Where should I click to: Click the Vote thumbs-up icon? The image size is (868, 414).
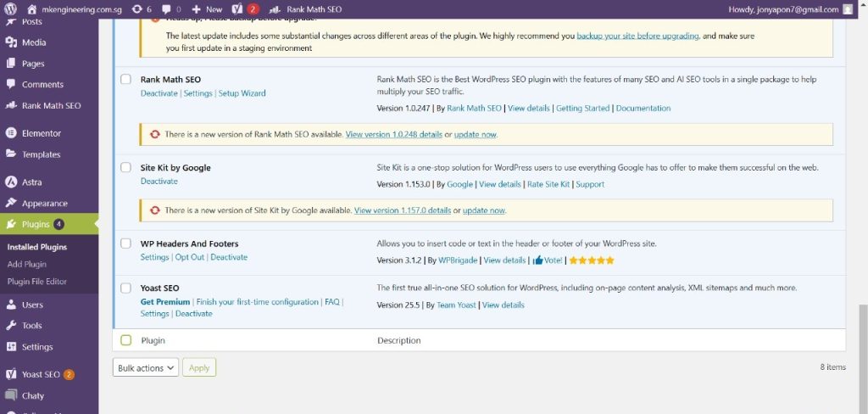point(537,260)
